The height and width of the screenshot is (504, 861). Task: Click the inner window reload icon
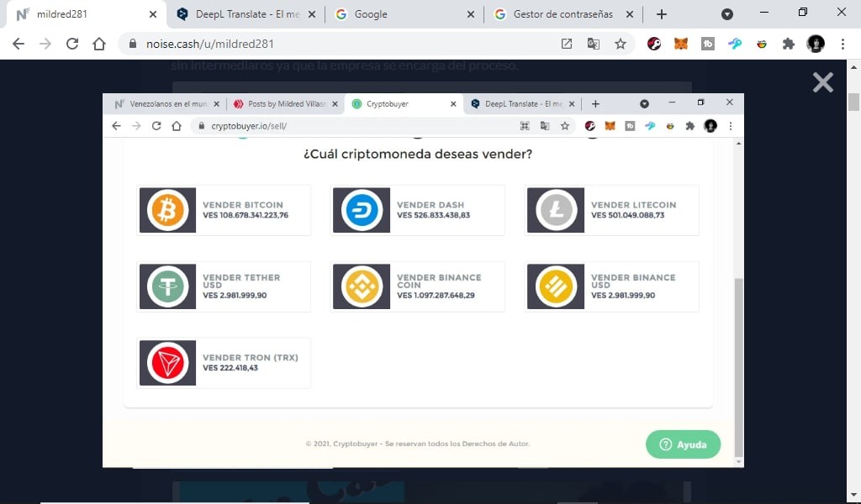click(156, 126)
